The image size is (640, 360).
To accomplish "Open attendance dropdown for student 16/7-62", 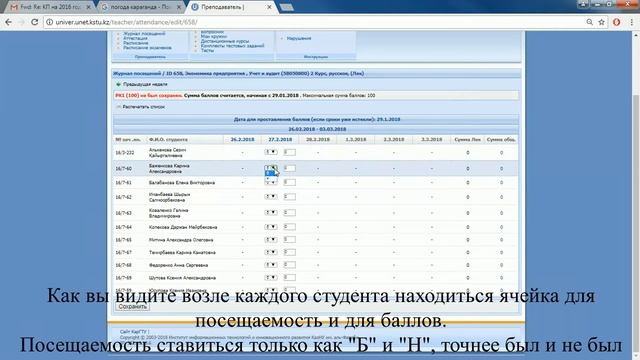I will pos(271,197).
